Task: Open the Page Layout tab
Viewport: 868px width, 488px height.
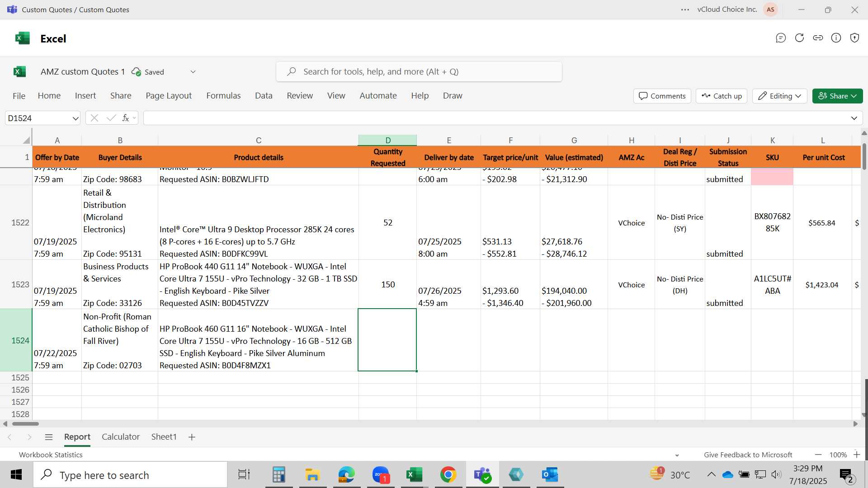Action: (x=169, y=96)
